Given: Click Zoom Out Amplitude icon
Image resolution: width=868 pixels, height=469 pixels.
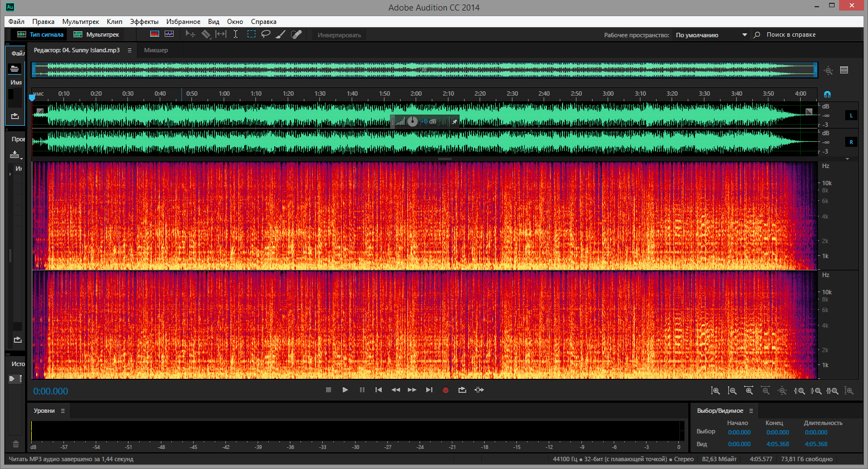Looking at the screenshot, I should 732,391.
